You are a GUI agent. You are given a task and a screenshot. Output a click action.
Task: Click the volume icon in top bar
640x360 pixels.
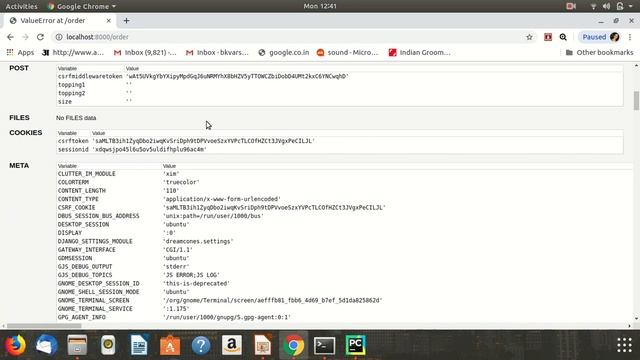point(606,6)
